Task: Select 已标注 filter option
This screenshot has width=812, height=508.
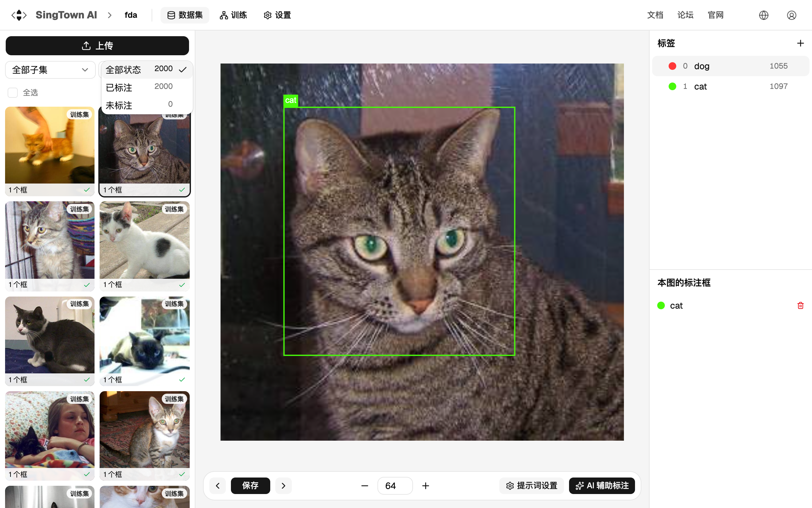Action: click(x=147, y=87)
